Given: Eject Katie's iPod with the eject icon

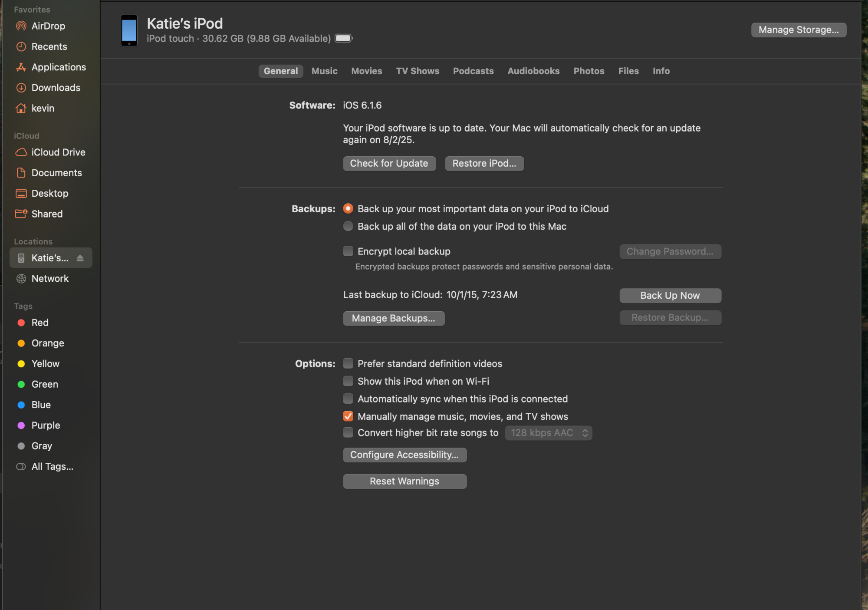Looking at the screenshot, I should (80, 258).
